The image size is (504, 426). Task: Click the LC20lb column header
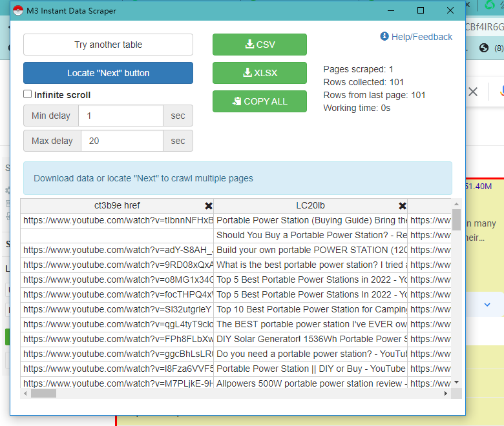tap(310, 205)
